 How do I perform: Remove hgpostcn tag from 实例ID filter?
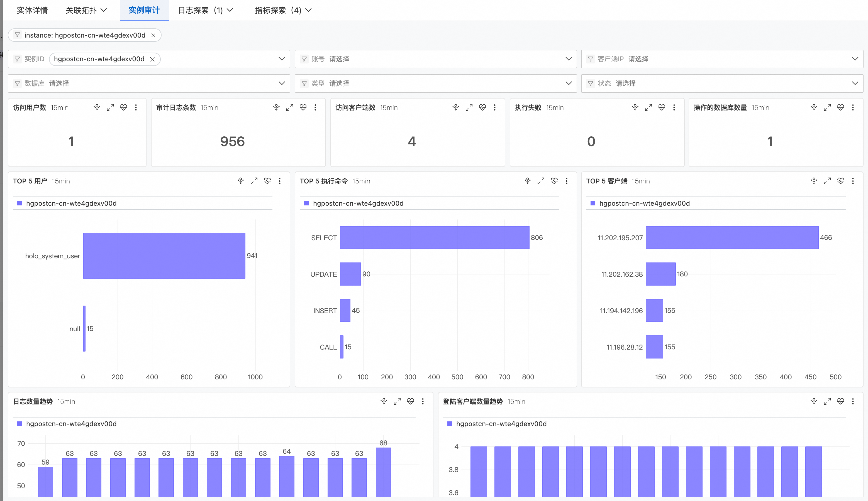coord(152,59)
